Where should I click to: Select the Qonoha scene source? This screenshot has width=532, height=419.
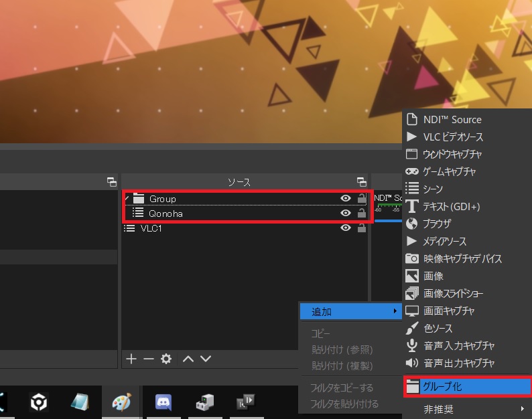coord(245,214)
